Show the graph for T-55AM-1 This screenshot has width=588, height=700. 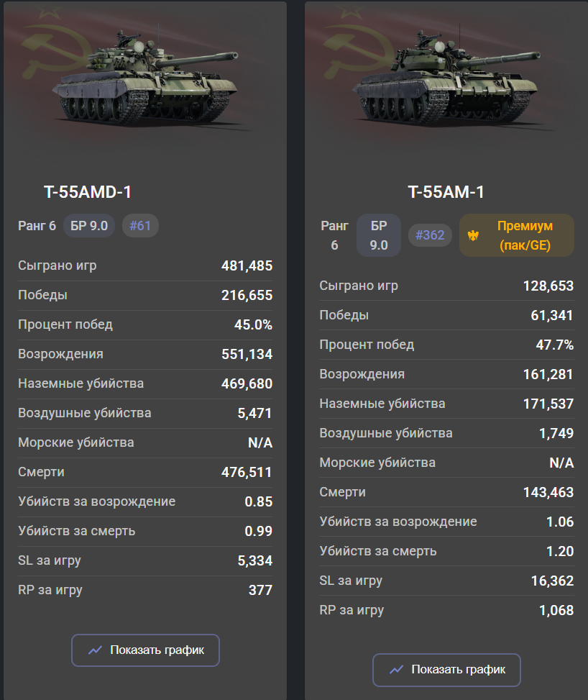click(446, 670)
